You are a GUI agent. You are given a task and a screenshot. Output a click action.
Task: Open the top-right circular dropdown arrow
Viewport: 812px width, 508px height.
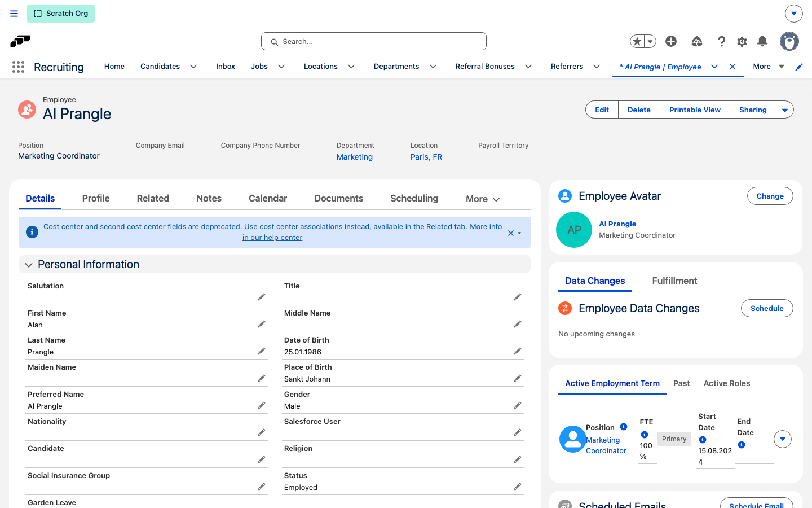tap(794, 14)
